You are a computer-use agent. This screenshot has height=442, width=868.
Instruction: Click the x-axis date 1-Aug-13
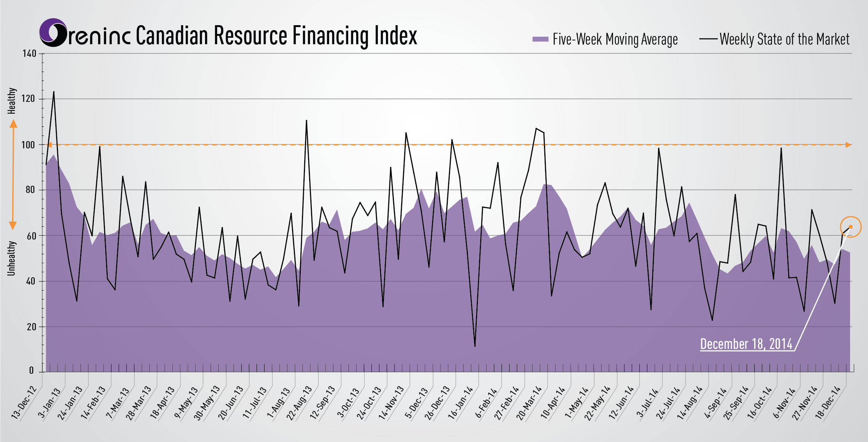coord(279,403)
